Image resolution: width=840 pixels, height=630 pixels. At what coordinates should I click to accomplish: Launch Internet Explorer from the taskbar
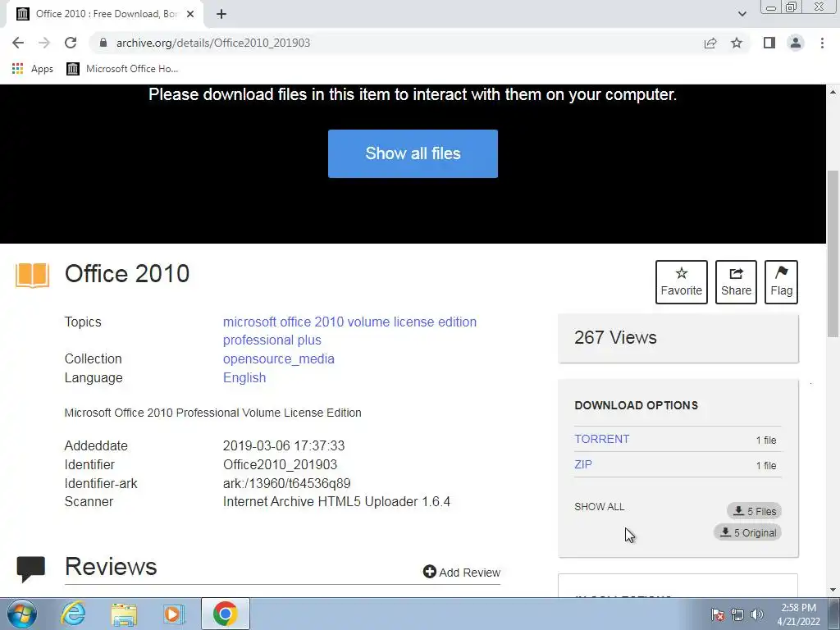coord(73,614)
